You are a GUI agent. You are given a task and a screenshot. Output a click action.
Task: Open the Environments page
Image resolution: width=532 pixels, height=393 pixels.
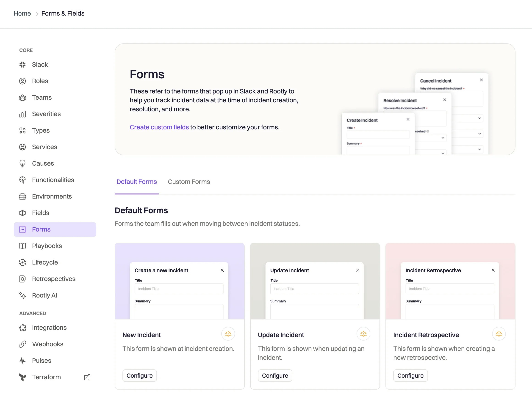[x=55, y=196]
